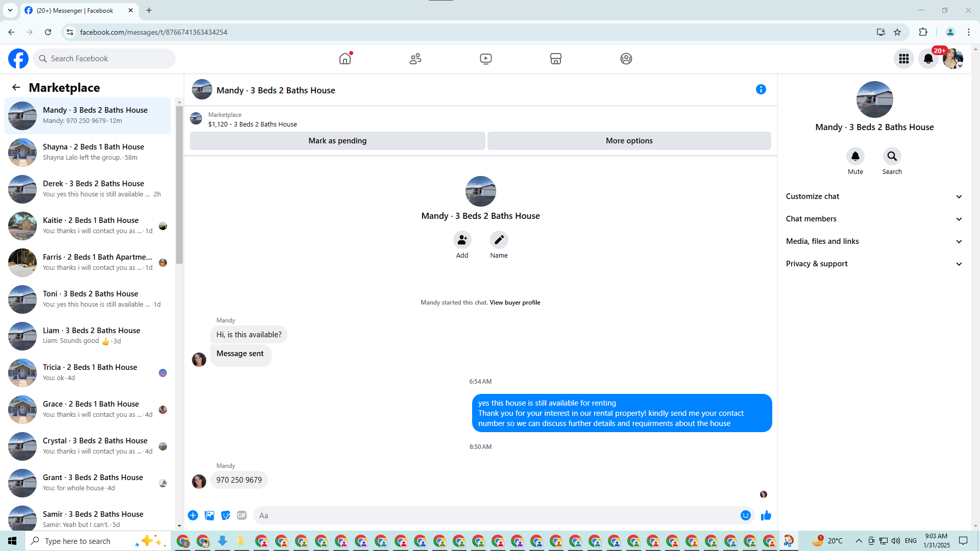Open the tab search dropdown arrow
The width and height of the screenshot is (980, 551).
tap(10, 10)
